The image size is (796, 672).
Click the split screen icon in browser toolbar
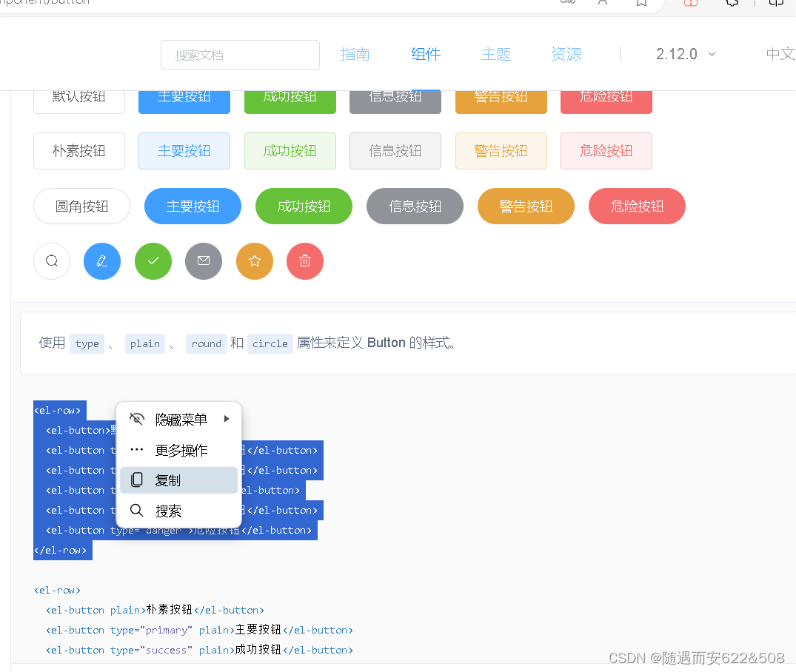pyautogui.click(x=775, y=4)
